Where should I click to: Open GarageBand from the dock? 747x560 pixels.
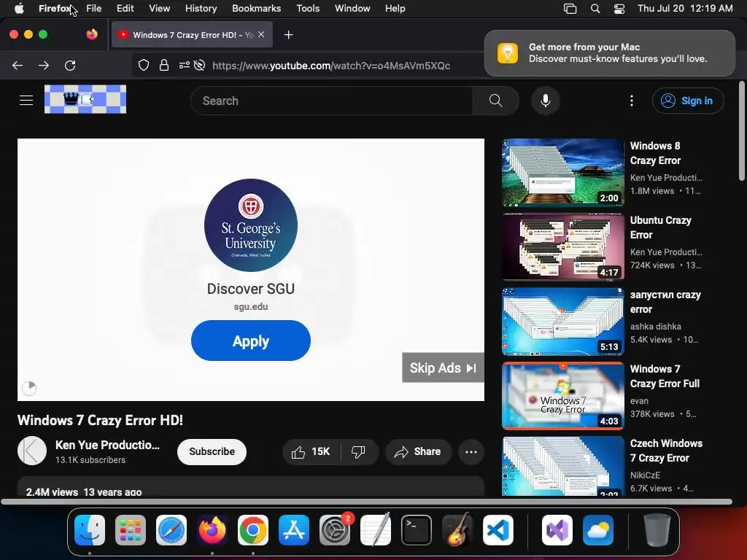[457, 530]
